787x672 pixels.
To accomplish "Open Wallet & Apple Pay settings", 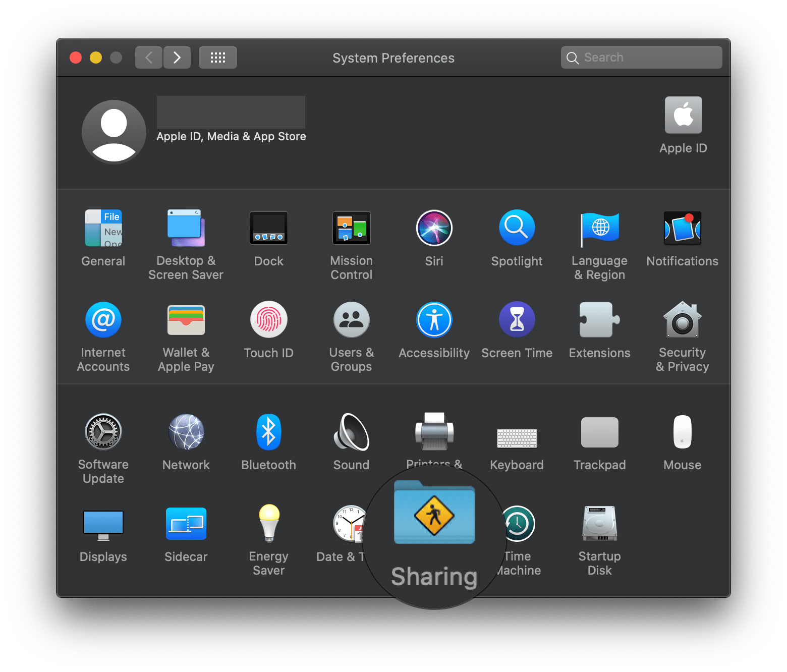I will pos(186,319).
